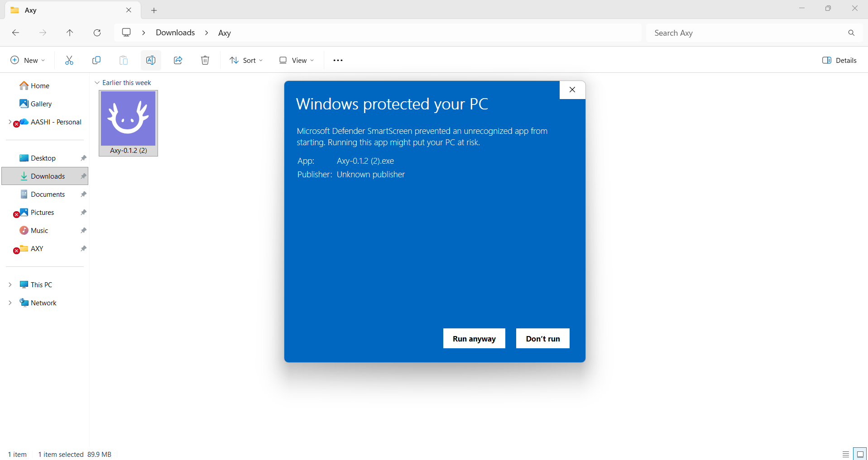Screen dimensions: 868x460
Task: Toggle the Details pane
Action: click(839, 60)
